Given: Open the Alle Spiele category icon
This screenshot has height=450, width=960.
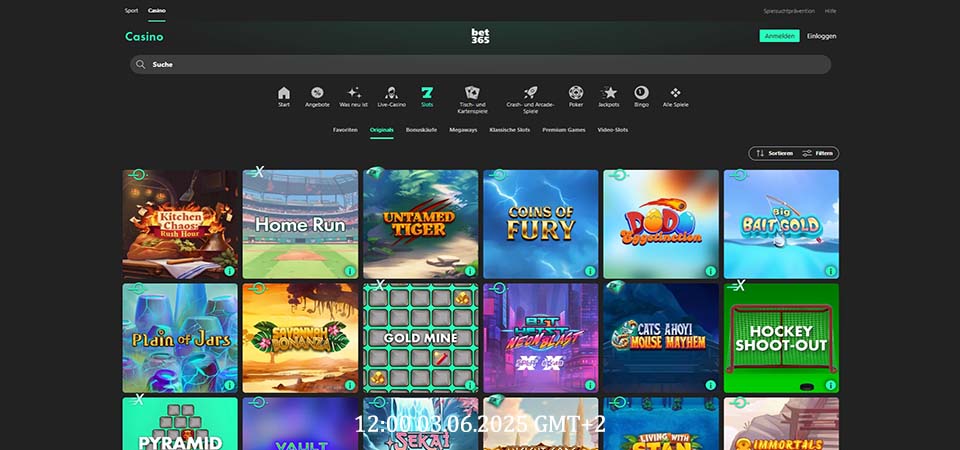Looking at the screenshot, I should point(675,93).
